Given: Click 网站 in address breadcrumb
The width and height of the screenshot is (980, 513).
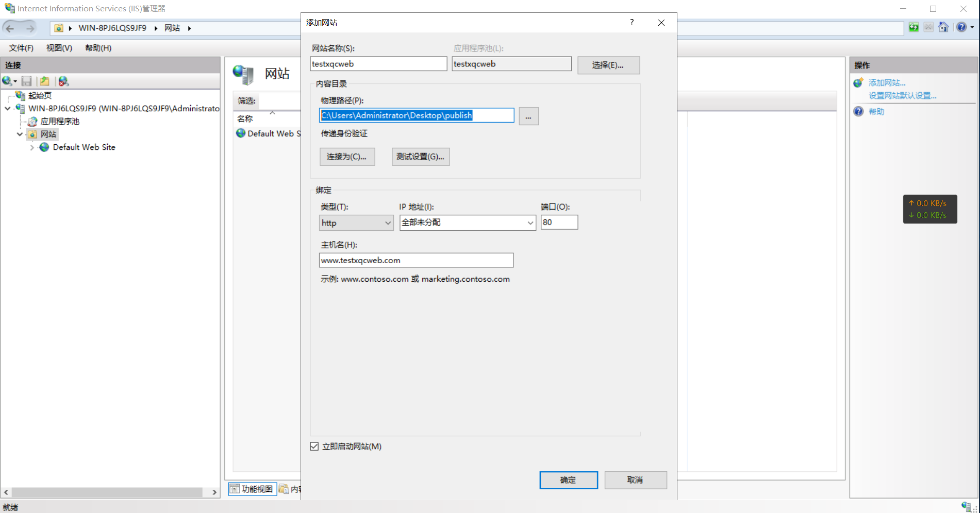Looking at the screenshot, I should pos(172,28).
